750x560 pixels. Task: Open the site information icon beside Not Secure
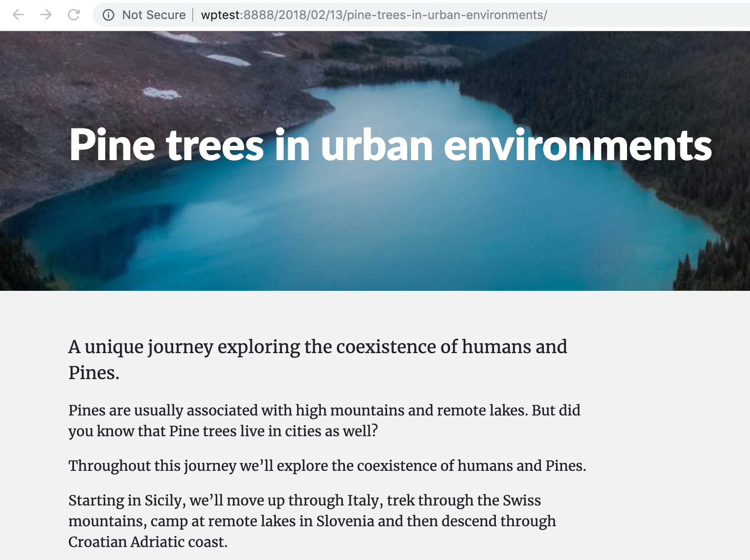108,15
